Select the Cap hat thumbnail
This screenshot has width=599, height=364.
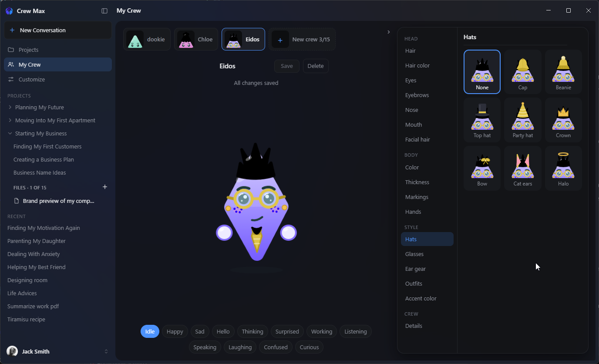point(523,71)
